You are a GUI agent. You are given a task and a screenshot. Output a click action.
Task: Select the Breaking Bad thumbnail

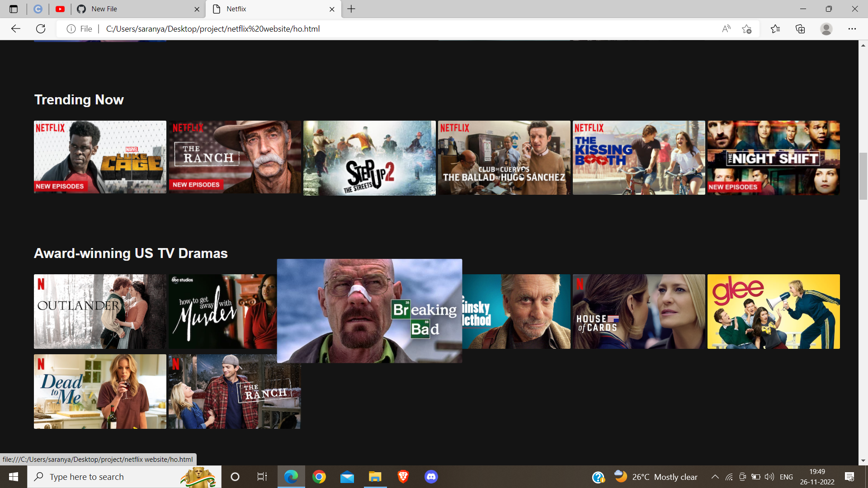369,311
